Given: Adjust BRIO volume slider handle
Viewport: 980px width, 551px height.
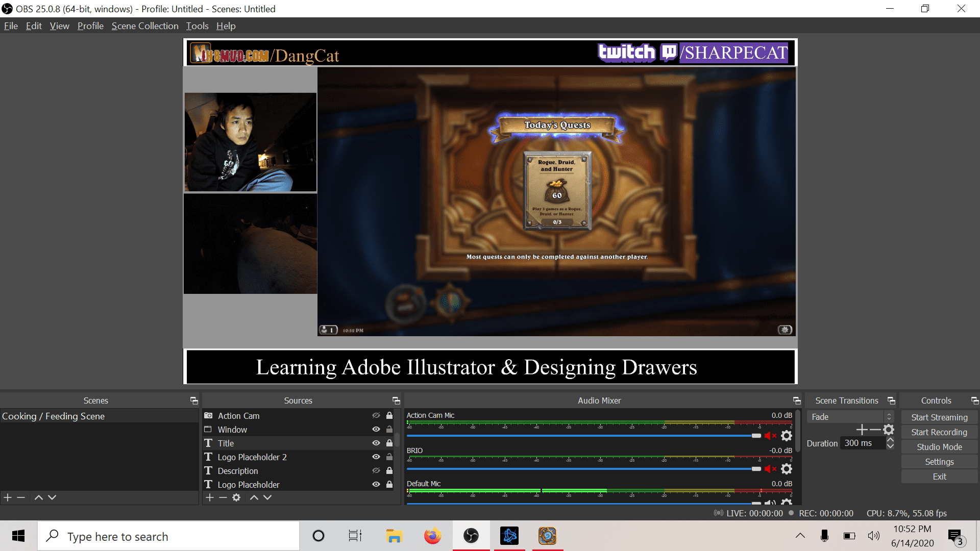Looking at the screenshot, I should tap(756, 469).
